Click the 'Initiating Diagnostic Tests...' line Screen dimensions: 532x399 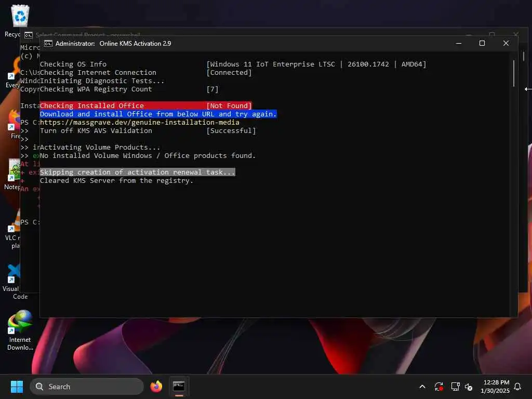pyautogui.click(x=102, y=81)
